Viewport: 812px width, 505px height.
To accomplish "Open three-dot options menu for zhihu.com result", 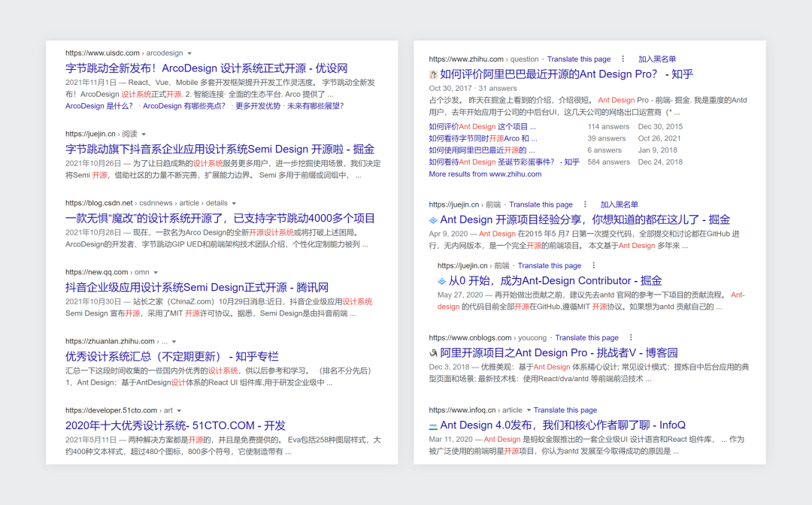I will (x=623, y=59).
